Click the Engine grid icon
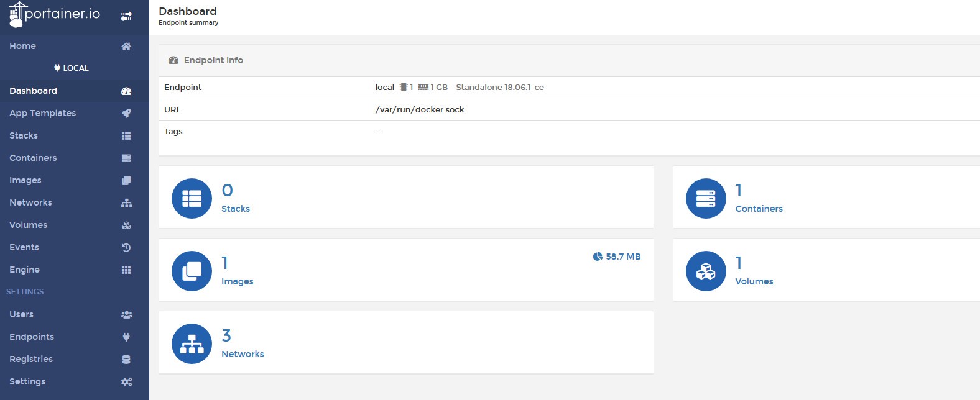The image size is (980, 400). click(x=126, y=270)
